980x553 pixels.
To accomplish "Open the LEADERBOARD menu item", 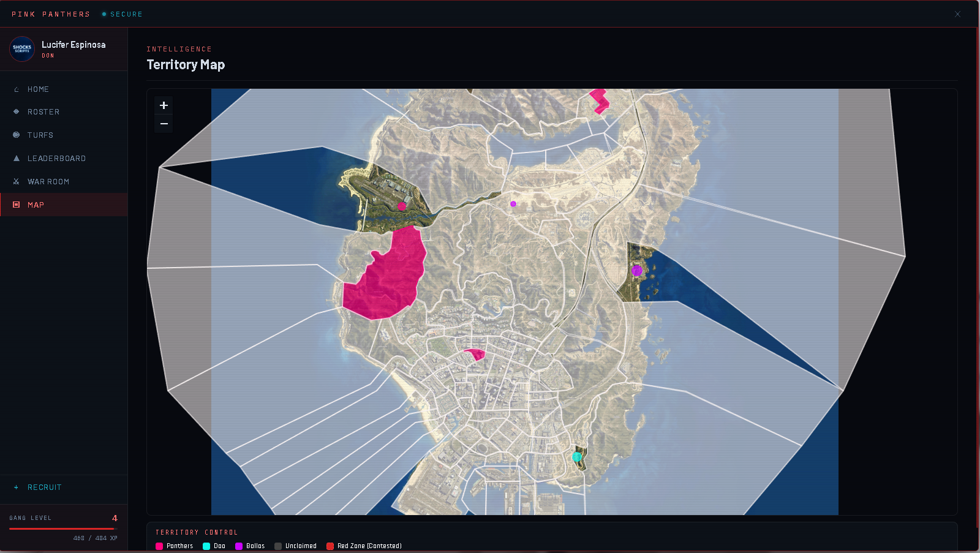I will coord(64,158).
